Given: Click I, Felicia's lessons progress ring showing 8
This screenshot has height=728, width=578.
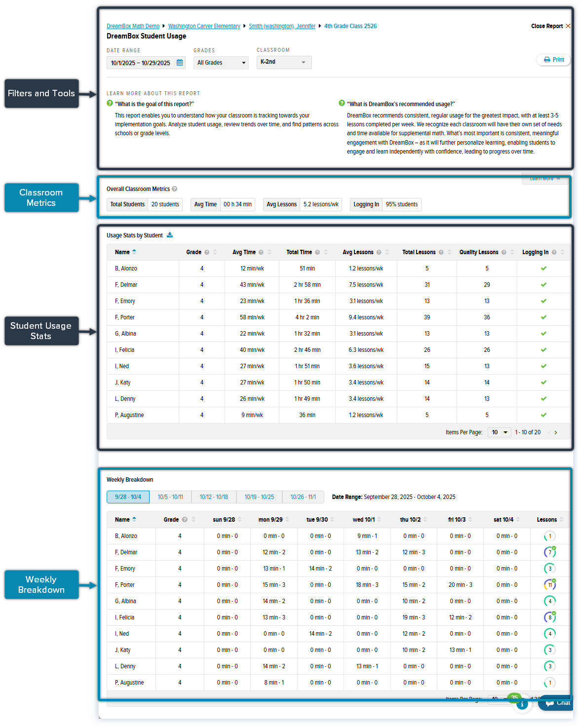Looking at the screenshot, I should pyautogui.click(x=550, y=617).
